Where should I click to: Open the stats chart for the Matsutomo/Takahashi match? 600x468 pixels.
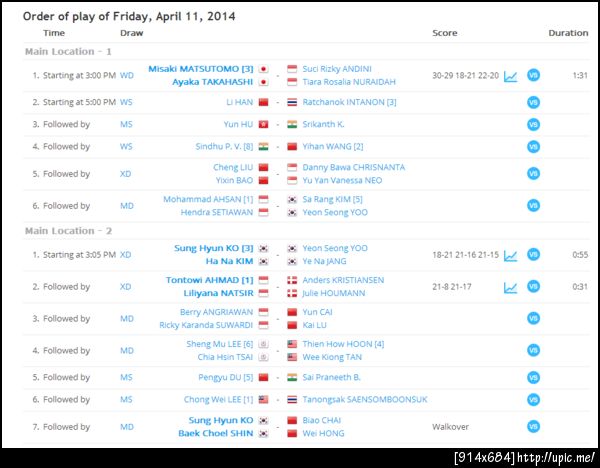pyautogui.click(x=510, y=75)
